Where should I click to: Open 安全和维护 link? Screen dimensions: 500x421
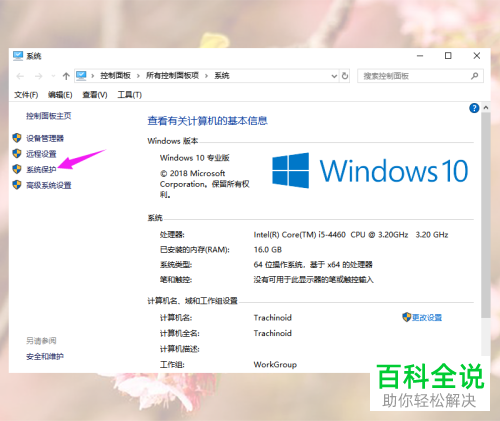pos(45,357)
